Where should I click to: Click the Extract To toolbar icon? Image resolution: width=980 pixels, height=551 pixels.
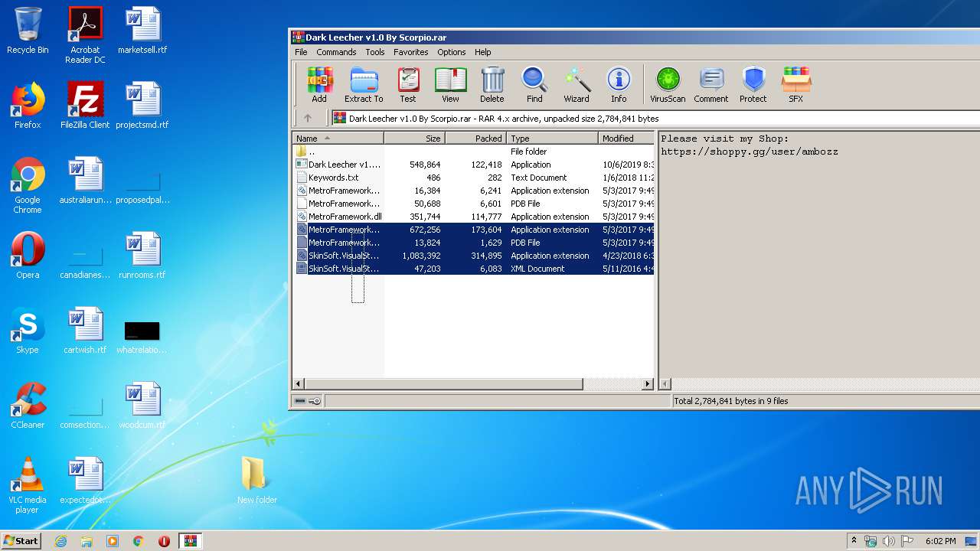pyautogui.click(x=364, y=85)
